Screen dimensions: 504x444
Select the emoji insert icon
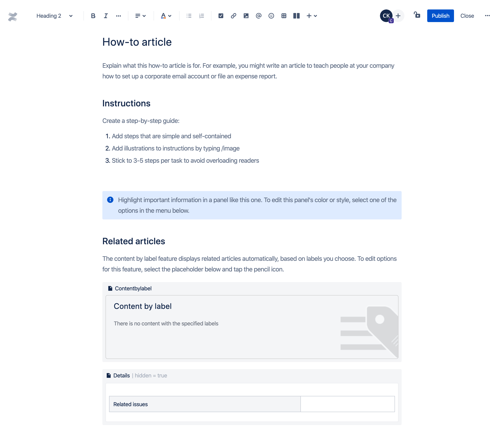271,16
